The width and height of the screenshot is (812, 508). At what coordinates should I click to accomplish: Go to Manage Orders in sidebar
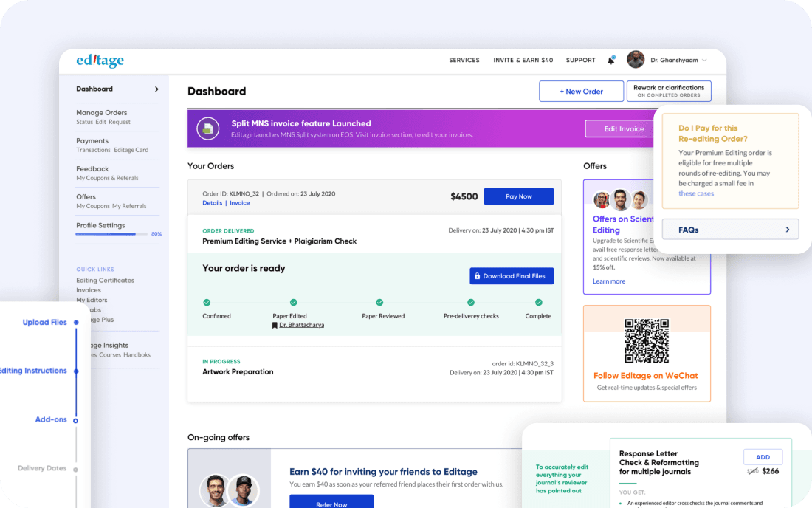tap(102, 112)
